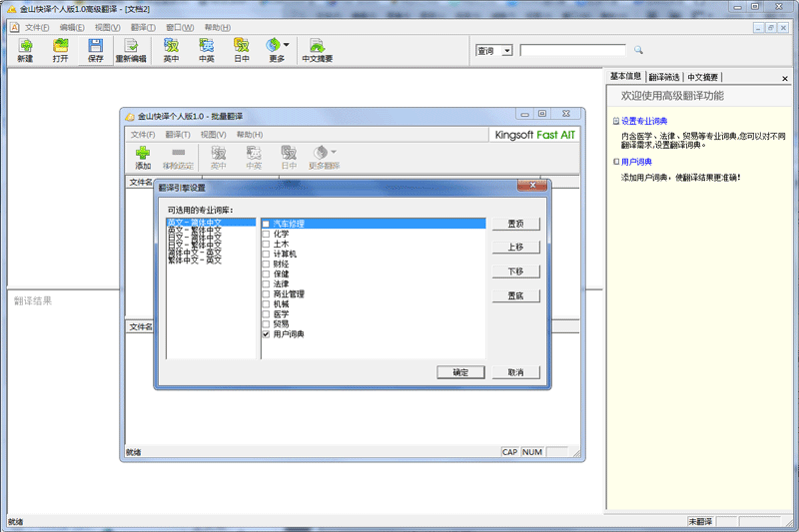This screenshot has height=532, width=799.
Task: Click the 英中 translation icon in main toolbar
Action: 172,46
